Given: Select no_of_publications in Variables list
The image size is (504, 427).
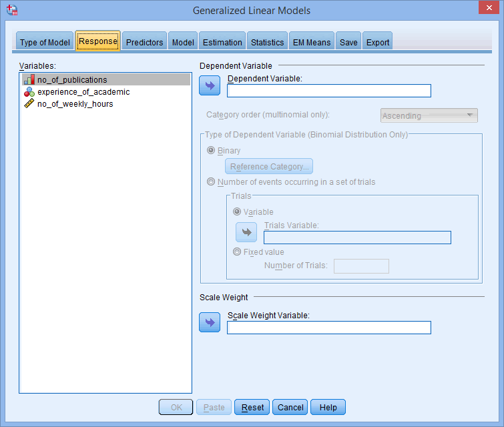Looking at the screenshot, I should click(x=106, y=79).
